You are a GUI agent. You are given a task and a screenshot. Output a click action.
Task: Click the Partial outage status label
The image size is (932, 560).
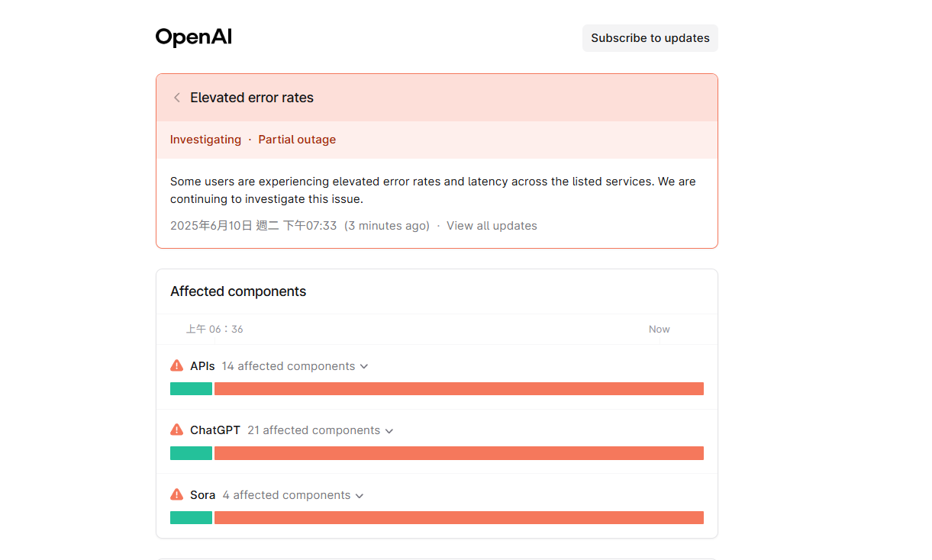pos(297,140)
